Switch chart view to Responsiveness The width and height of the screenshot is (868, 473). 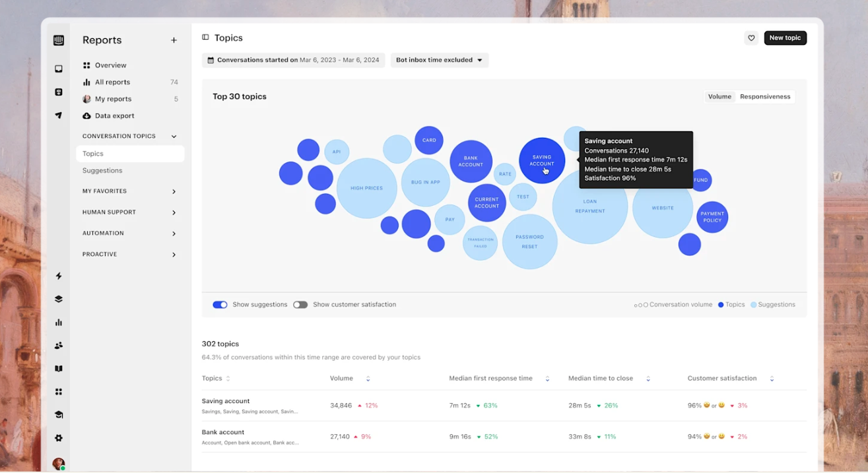[764, 97]
